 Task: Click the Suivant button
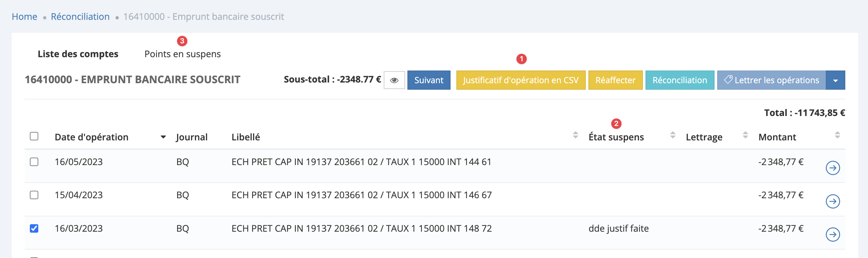(x=428, y=80)
